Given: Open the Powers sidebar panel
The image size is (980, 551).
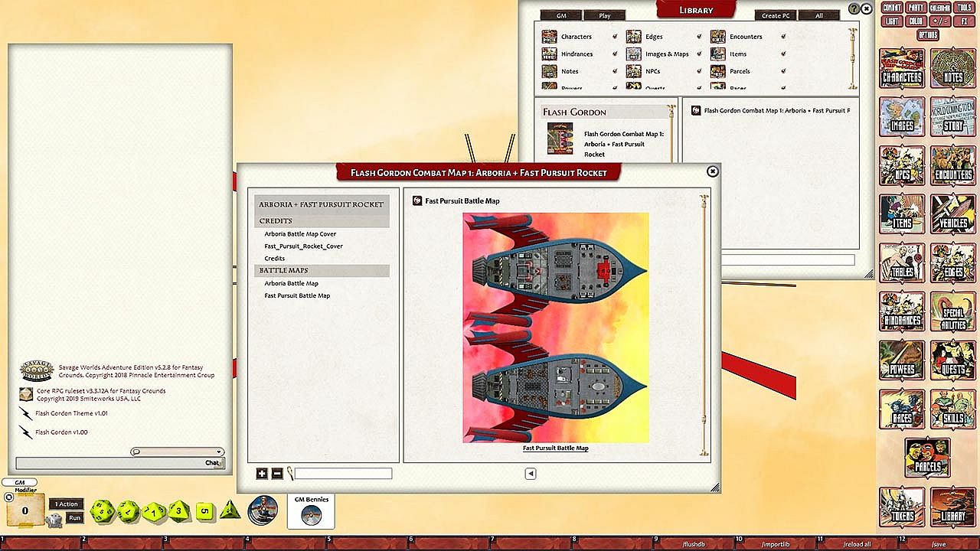Looking at the screenshot, I should point(902,361).
